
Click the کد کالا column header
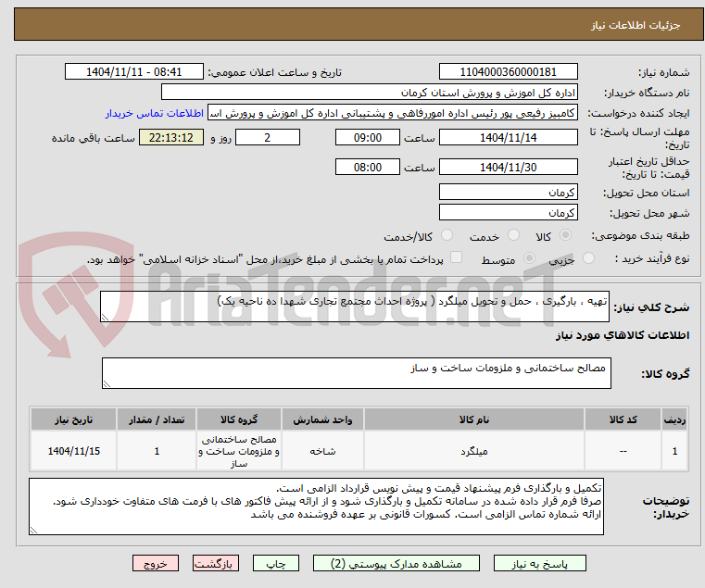coord(623,419)
